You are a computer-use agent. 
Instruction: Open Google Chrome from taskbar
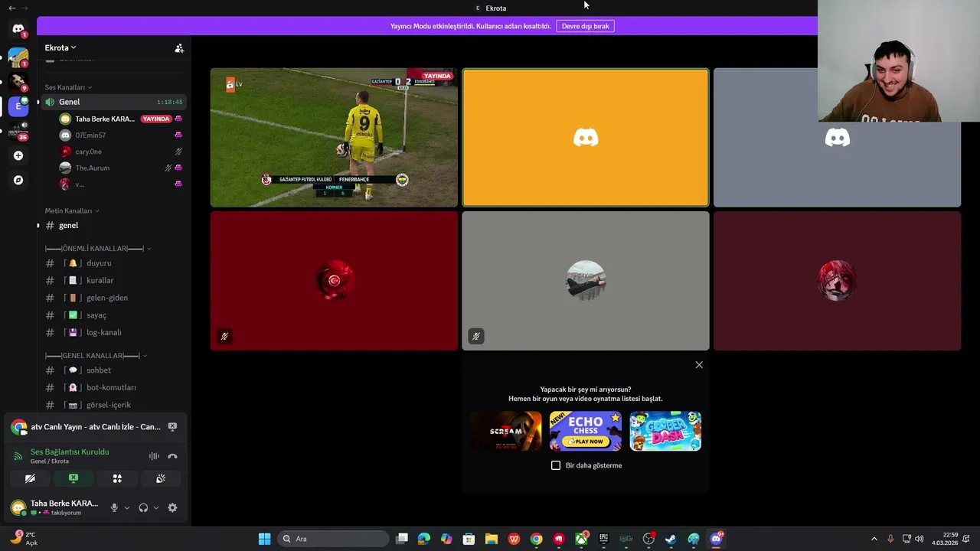pos(536,539)
